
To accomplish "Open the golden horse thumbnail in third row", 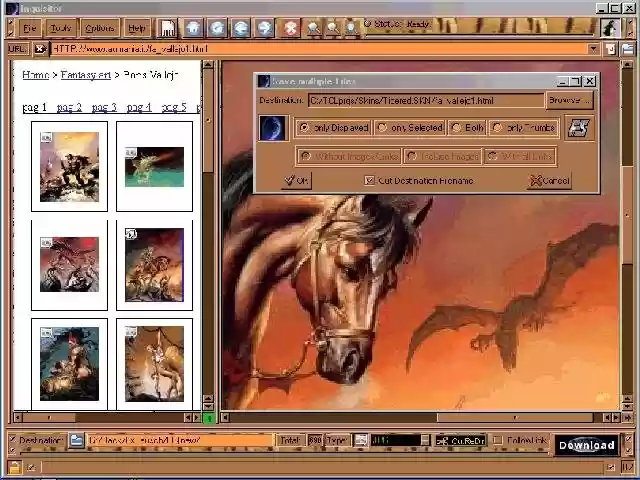I will (154, 364).
